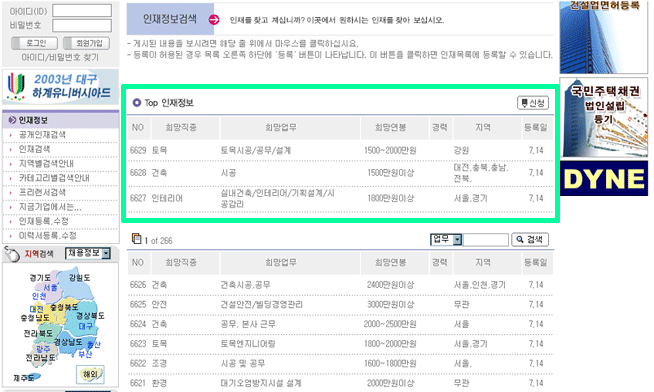The width and height of the screenshot is (654, 392).
Task: Select 강원도 on the region map
Action: coord(79,278)
